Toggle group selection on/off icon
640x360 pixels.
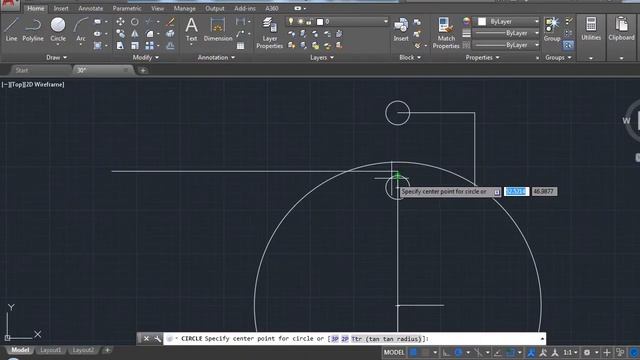click(x=568, y=45)
